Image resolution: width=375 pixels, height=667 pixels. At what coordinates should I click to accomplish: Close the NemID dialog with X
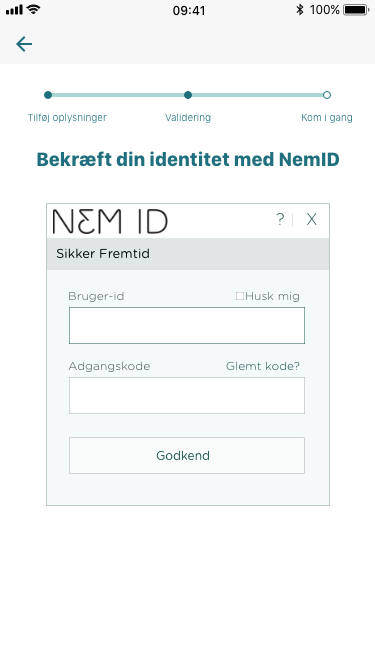pyautogui.click(x=312, y=219)
